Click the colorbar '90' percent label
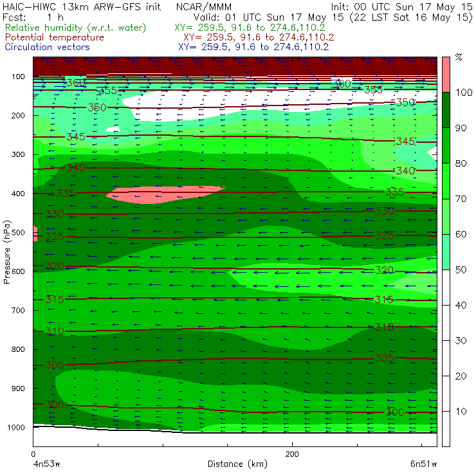 click(x=461, y=128)
